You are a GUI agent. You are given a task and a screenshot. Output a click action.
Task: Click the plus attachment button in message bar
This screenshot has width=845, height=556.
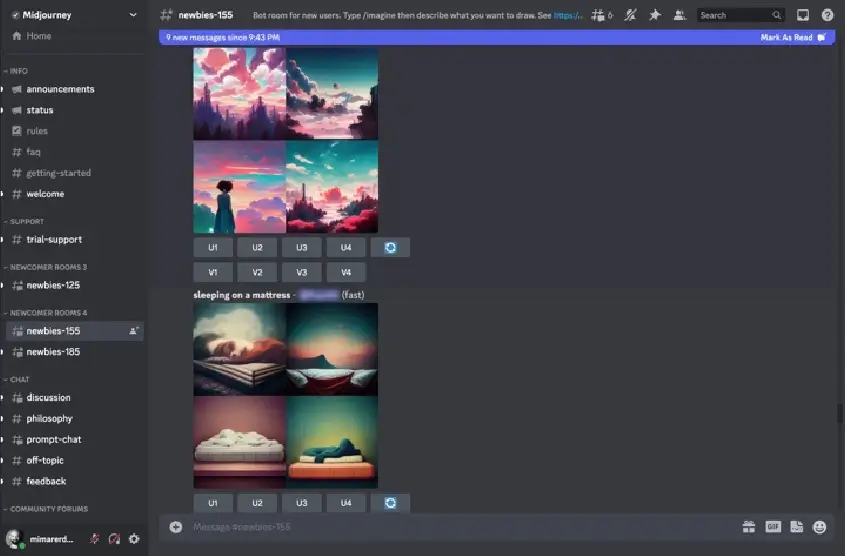(x=176, y=527)
